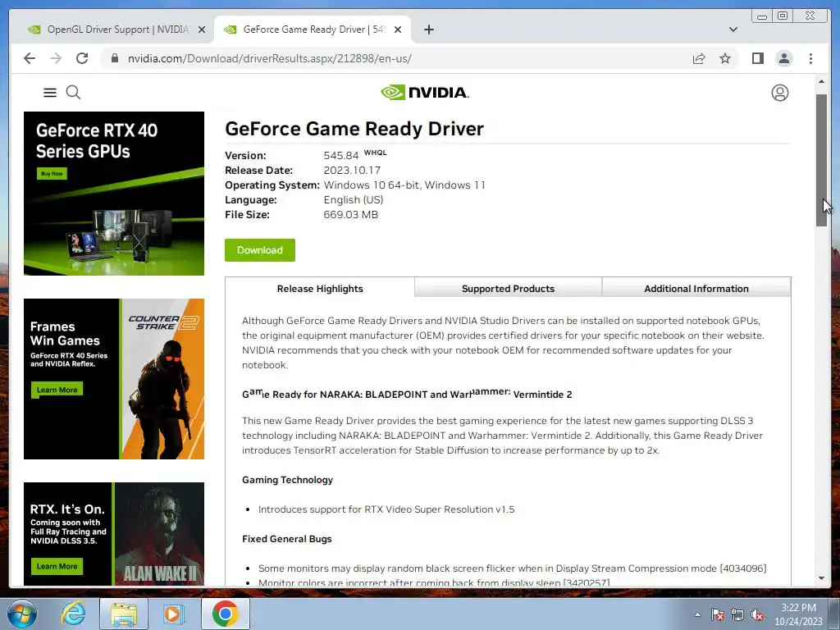840x630 pixels.
Task: Open GeForce RTX 40 Series GPUs banner
Action: (x=113, y=194)
